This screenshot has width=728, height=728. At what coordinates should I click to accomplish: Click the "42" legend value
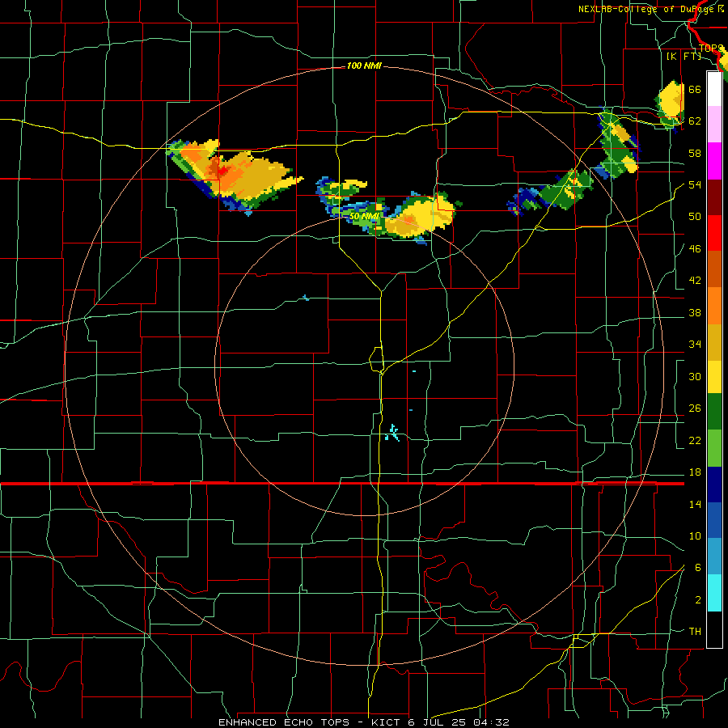click(695, 281)
